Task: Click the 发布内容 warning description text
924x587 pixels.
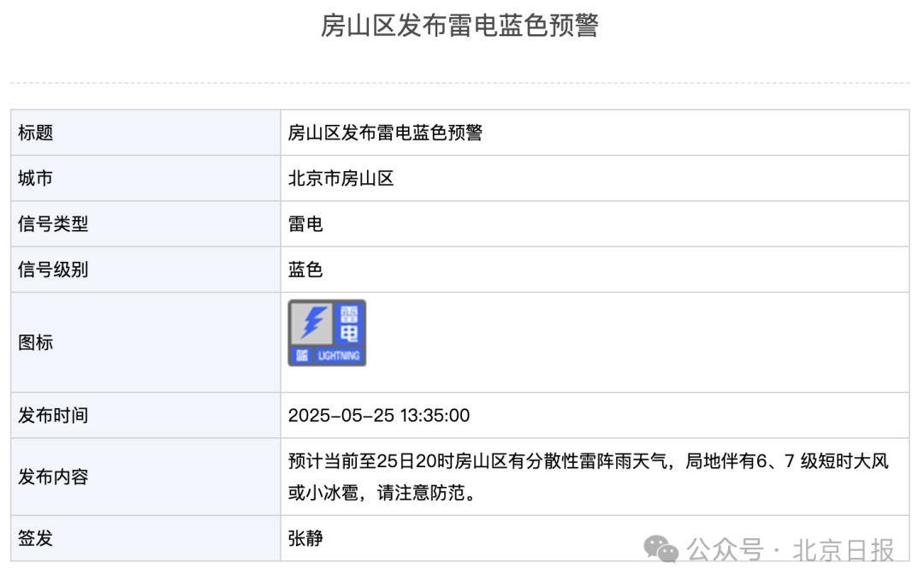Action: 590,477
